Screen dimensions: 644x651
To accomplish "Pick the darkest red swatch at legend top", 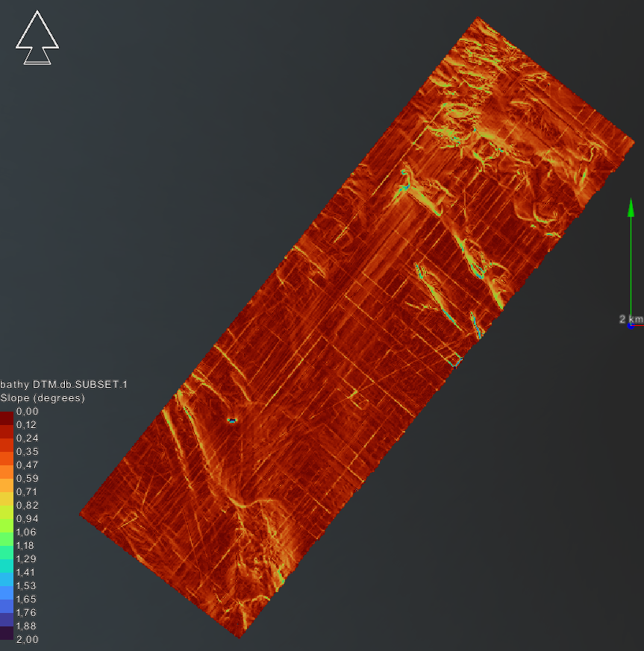I will (x=7, y=418).
